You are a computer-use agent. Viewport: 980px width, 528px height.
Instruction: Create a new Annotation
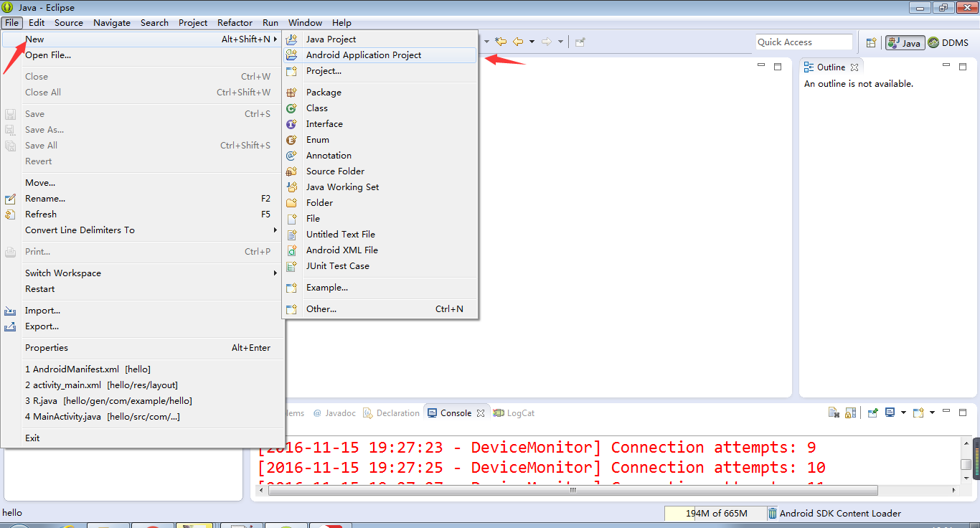[x=380, y=156]
